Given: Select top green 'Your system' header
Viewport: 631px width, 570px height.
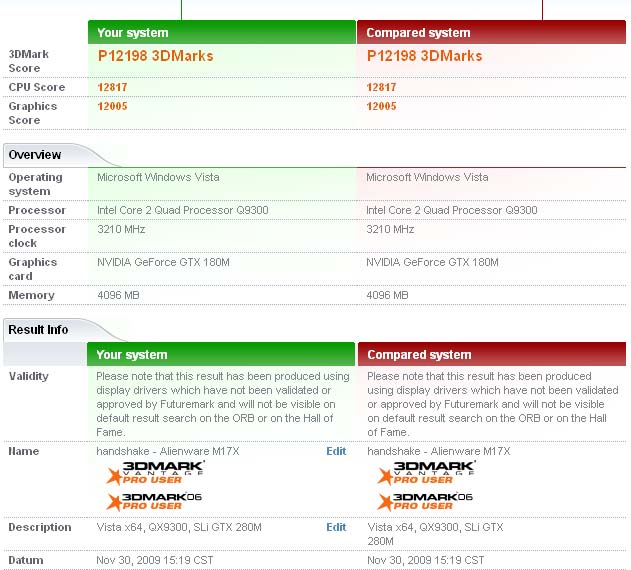Looking at the screenshot, I should point(222,32).
